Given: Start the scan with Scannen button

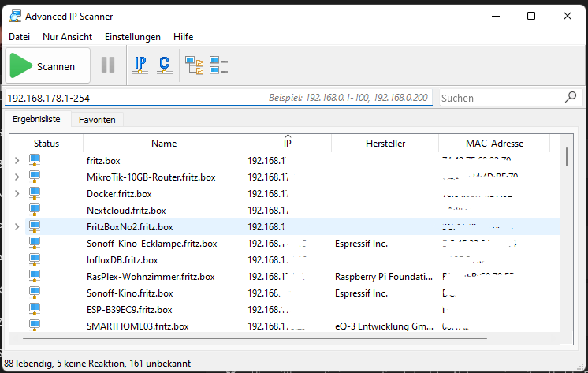Looking at the screenshot, I should pyautogui.click(x=47, y=65).
